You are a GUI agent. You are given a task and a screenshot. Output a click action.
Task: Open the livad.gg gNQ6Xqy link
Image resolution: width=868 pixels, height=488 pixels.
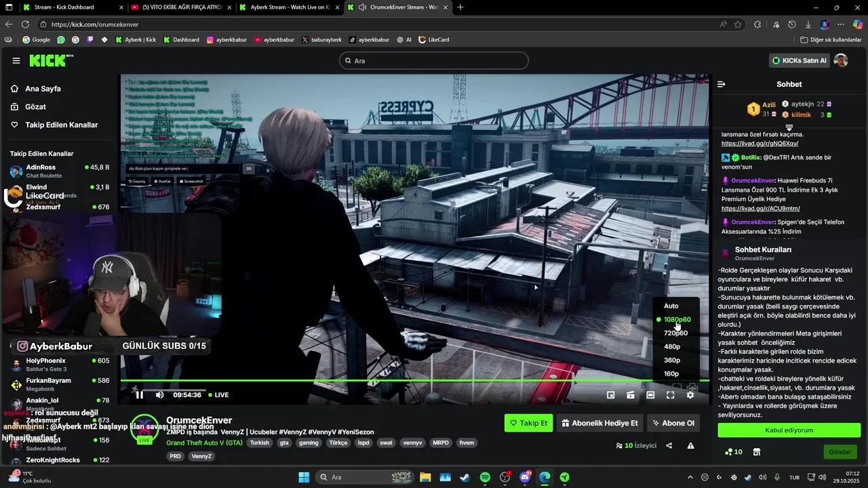[x=759, y=144]
